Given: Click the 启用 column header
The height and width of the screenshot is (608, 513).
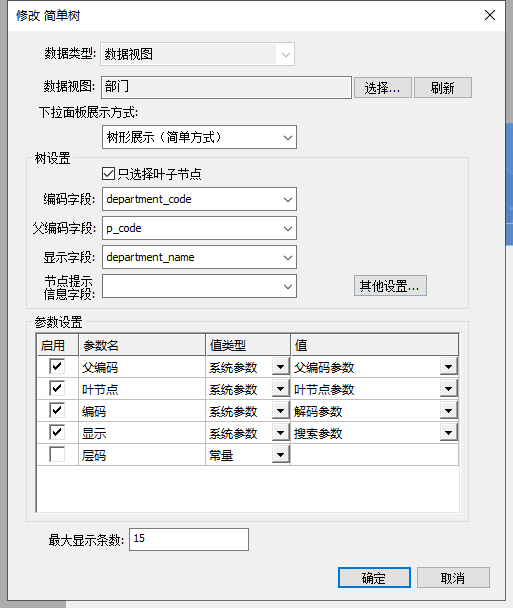Looking at the screenshot, I should 57,345.
